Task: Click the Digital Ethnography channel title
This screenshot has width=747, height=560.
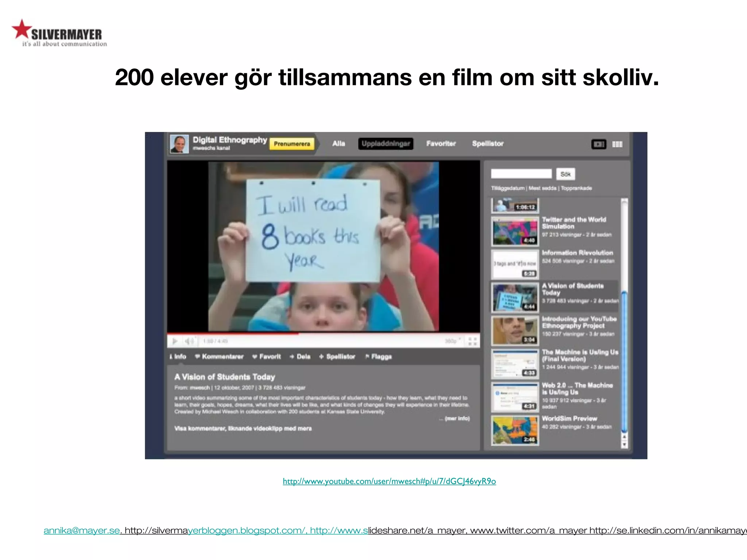Action: tap(230, 140)
